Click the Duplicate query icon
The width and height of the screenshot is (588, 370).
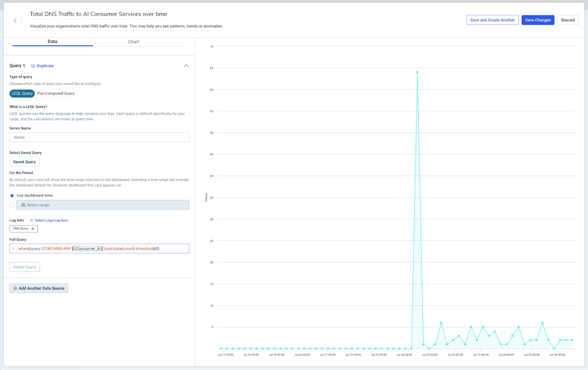[x=33, y=66]
